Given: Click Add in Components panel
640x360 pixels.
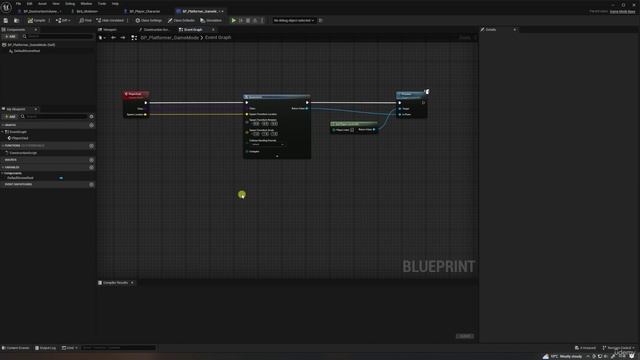Looking at the screenshot, I should coord(10,37).
